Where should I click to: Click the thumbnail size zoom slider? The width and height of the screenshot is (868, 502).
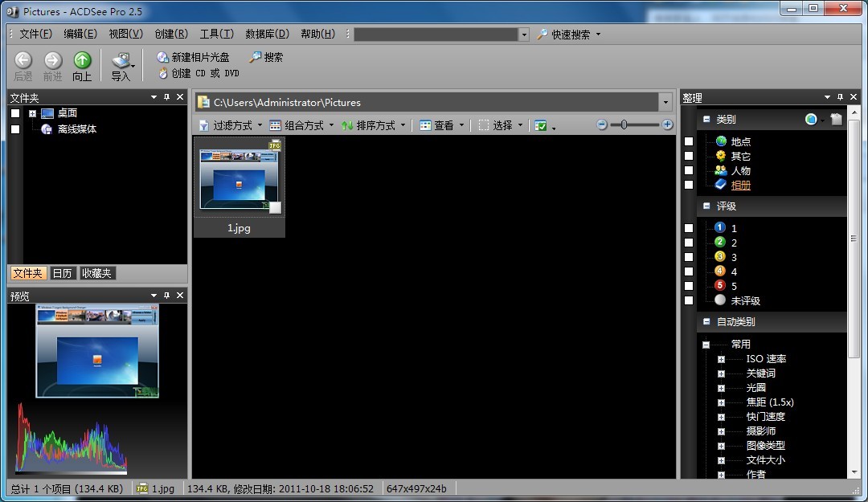pyautogui.click(x=624, y=124)
